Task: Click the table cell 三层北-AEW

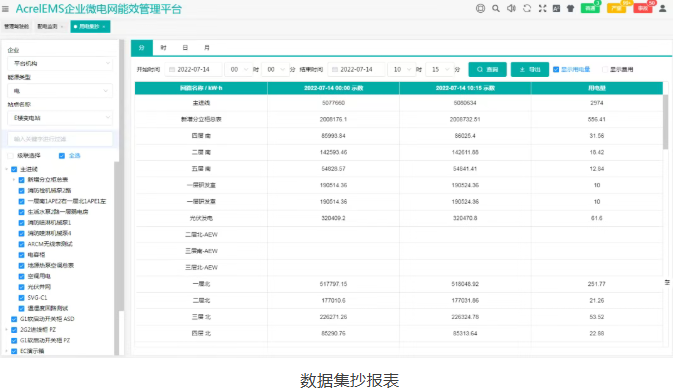Action: click(201, 267)
